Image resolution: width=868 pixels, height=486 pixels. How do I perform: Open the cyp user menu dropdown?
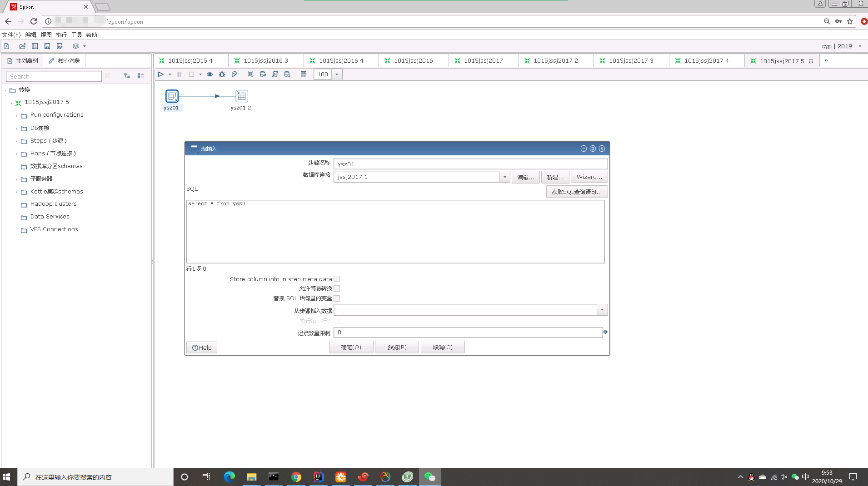point(860,46)
